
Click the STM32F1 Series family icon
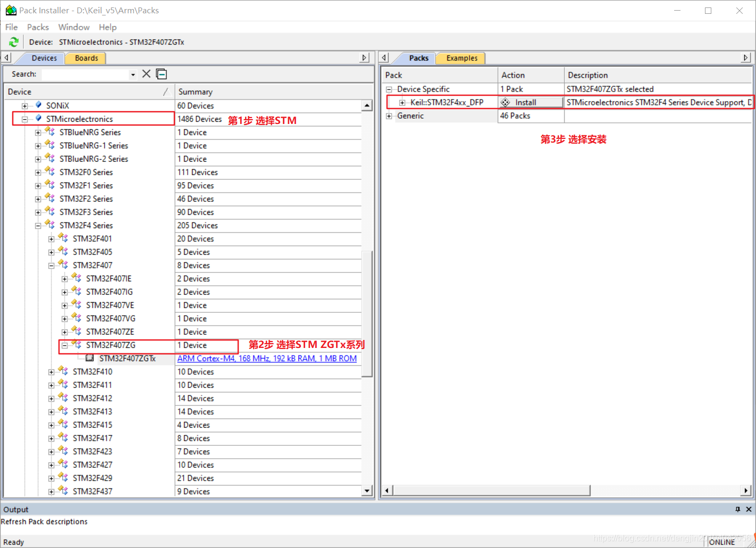coord(50,185)
